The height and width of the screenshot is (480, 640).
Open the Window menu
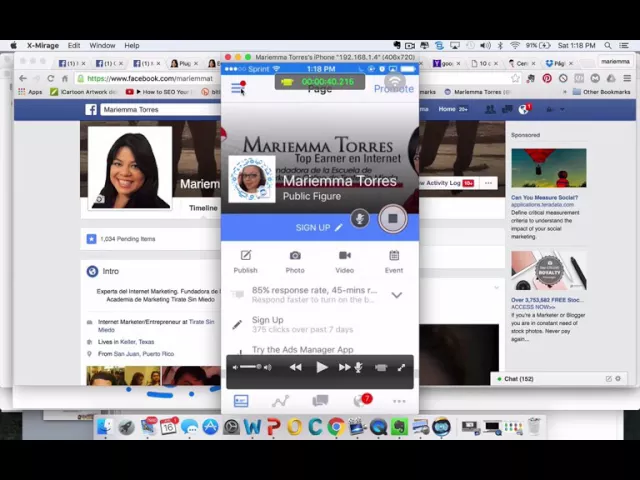coord(102,45)
